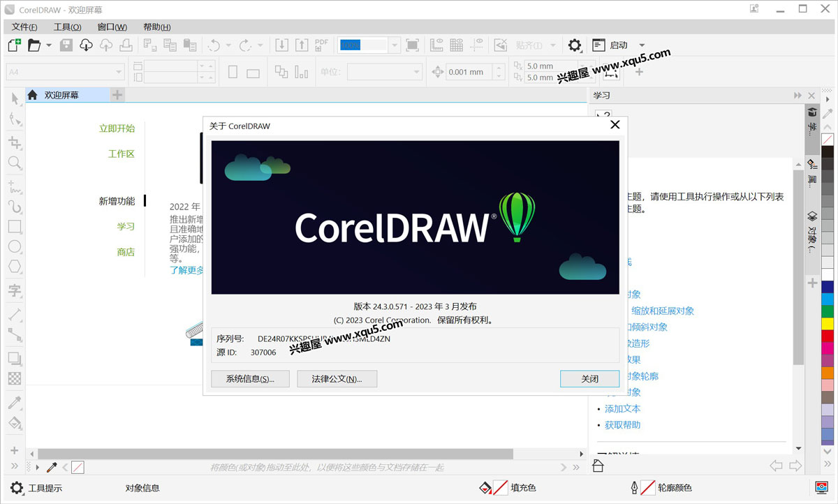Select 工作区 in welcome sidebar
This screenshot has width=838, height=504.
pos(122,154)
